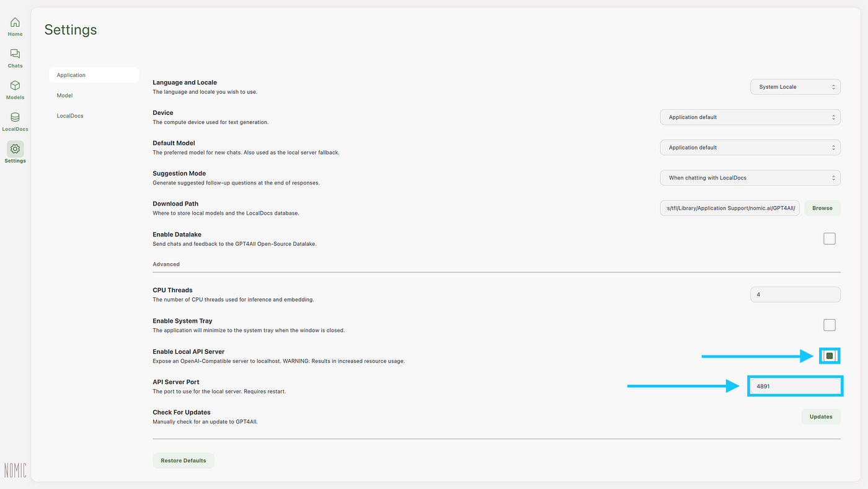Go to the Chats section
The image size is (868, 489).
(x=15, y=58)
